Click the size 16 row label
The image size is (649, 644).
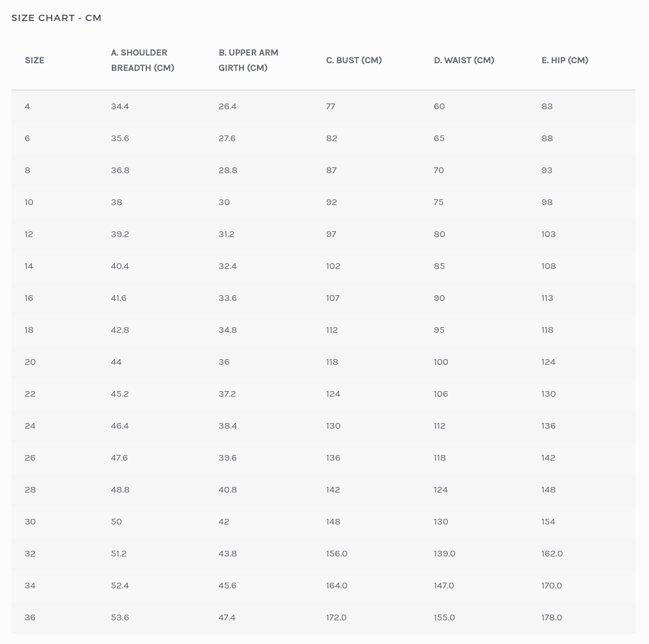[x=29, y=298]
